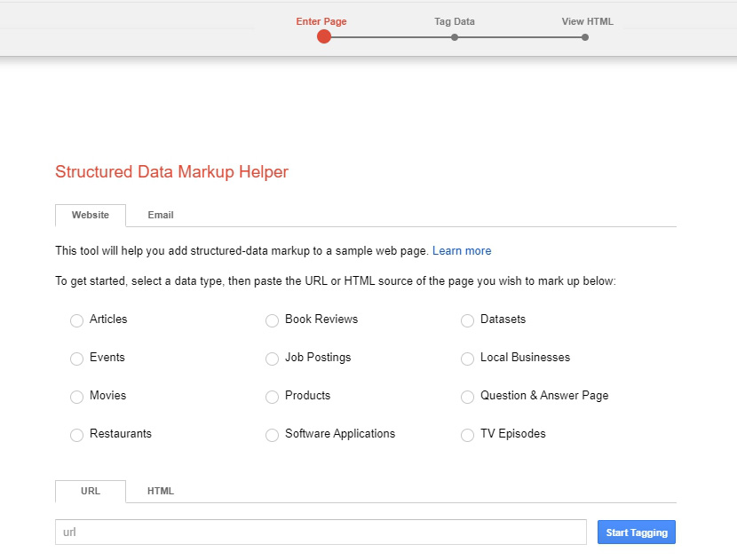Select the Software Applications data type
Screen dimensions: 737x560
pos(272,435)
